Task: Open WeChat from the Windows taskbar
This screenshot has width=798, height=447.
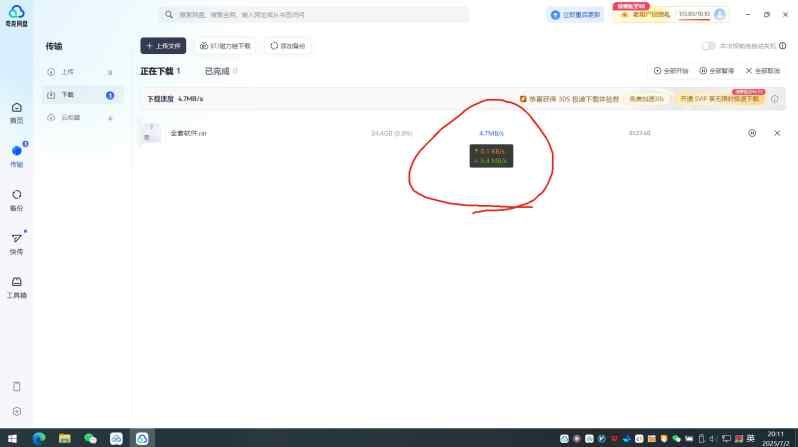Action: point(90,438)
